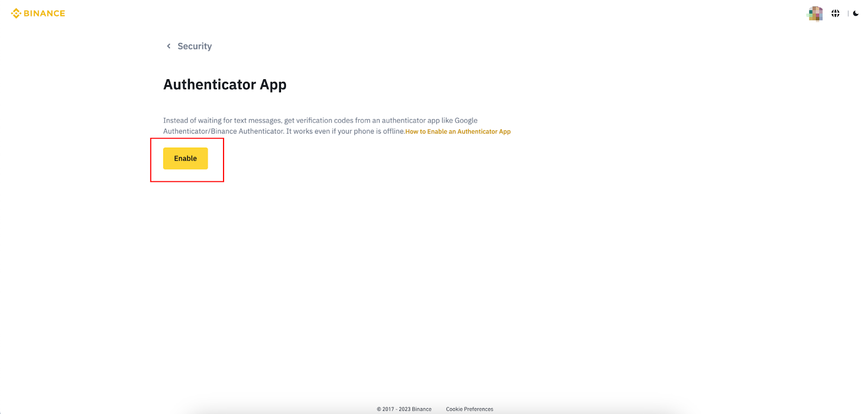Screen dimensions: 868x414
Task: Click the Authenticator App page heading
Action: tap(225, 85)
